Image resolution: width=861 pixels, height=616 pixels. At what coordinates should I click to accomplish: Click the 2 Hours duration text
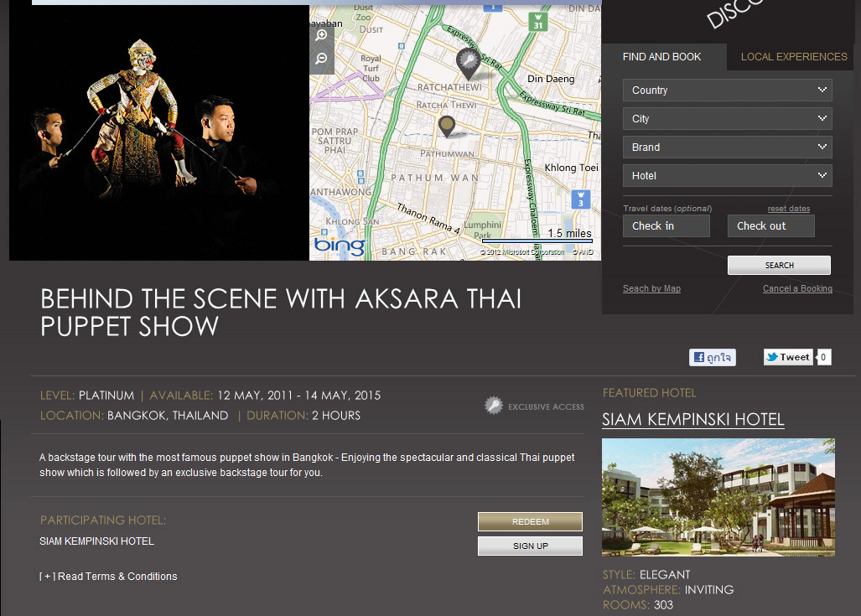(x=336, y=416)
